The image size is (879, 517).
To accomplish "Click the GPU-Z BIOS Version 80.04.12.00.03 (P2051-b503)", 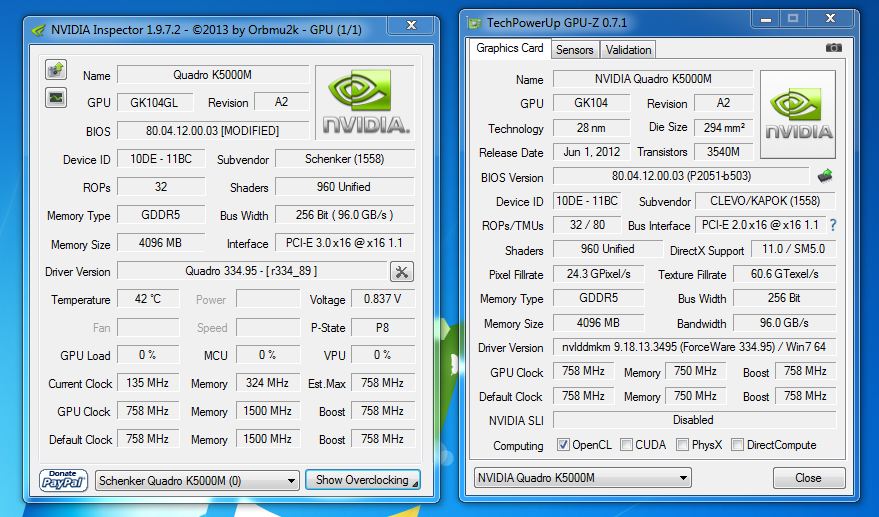I will tap(681, 176).
